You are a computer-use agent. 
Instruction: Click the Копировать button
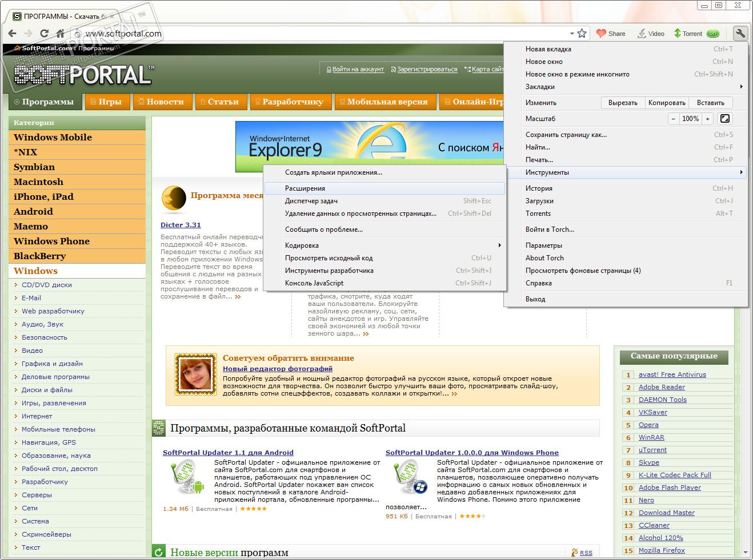(x=667, y=103)
